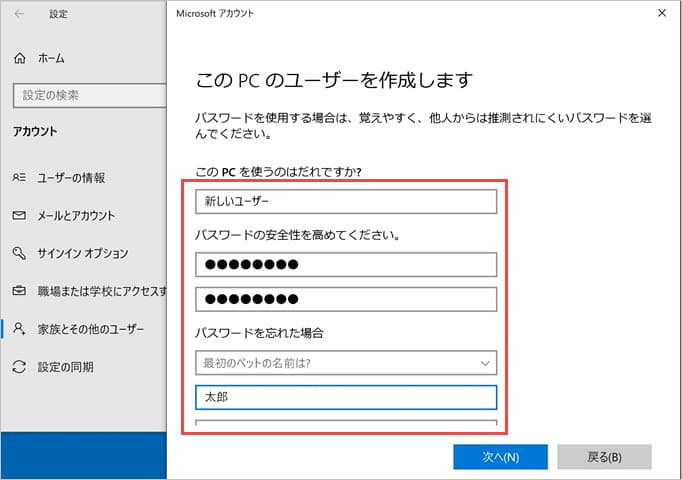Viewport: 682px width, 480px height.
Task: Click the heading この PC のユーザーを作成します
Action: tap(334, 80)
